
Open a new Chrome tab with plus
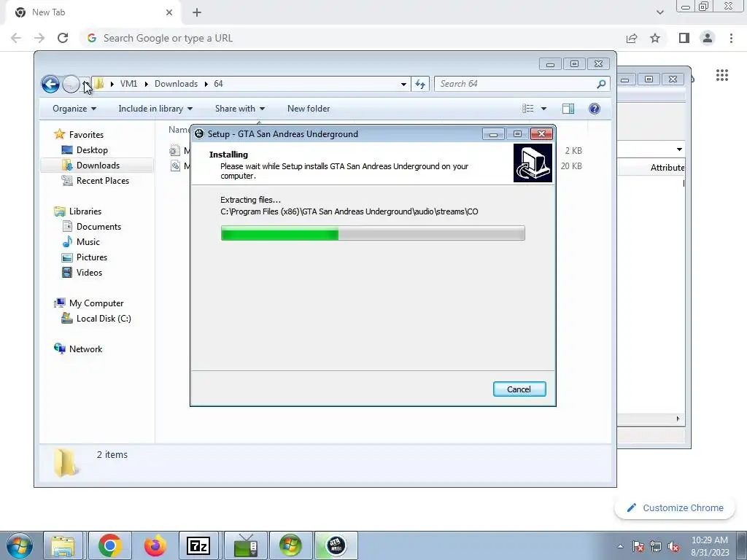click(197, 12)
